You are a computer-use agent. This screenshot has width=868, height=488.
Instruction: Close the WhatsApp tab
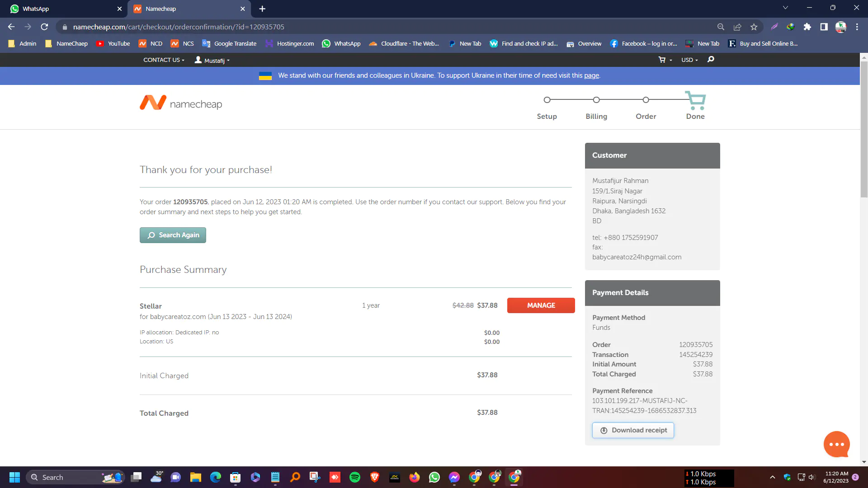click(119, 9)
